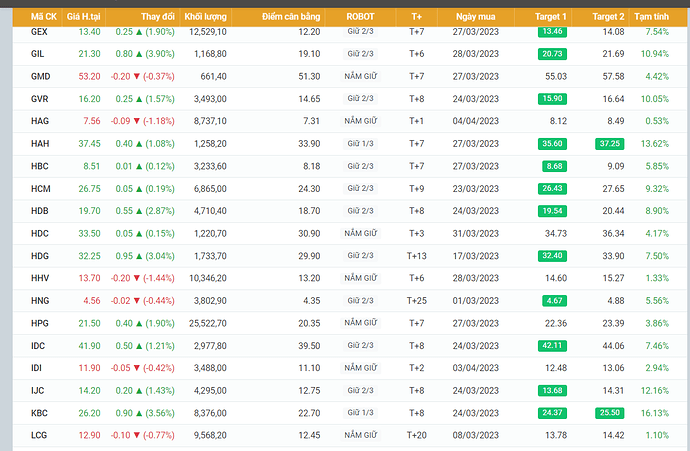This screenshot has height=451, width=690.
Task: Click the ROBOT column header
Action: [x=360, y=18]
